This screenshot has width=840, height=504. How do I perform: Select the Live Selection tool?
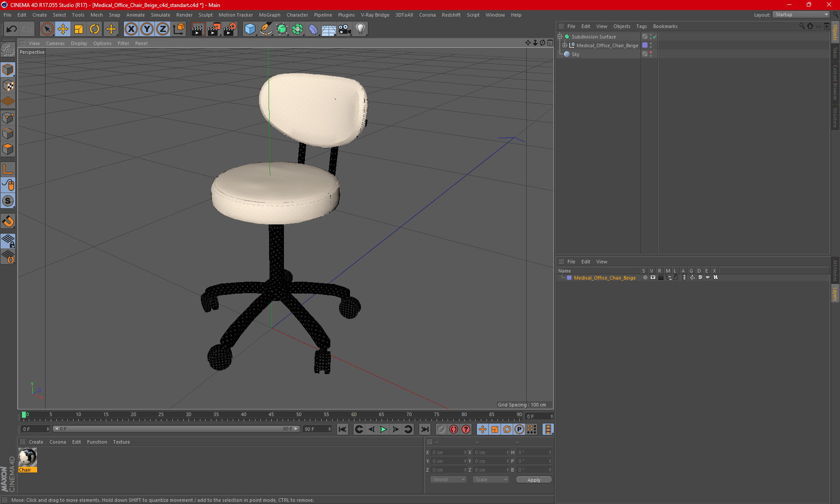coord(47,29)
